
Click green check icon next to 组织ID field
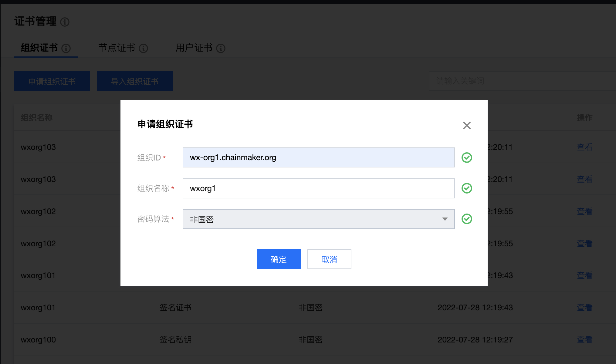click(467, 157)
